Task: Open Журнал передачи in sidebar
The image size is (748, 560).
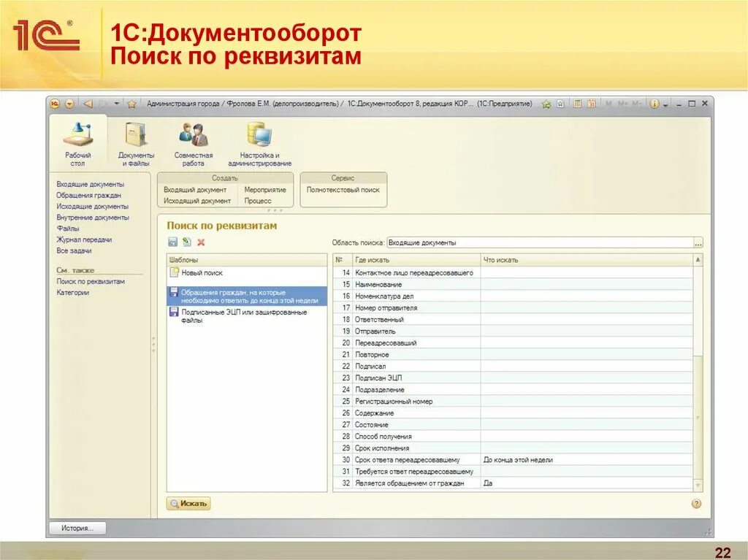Action: (84, 239)
